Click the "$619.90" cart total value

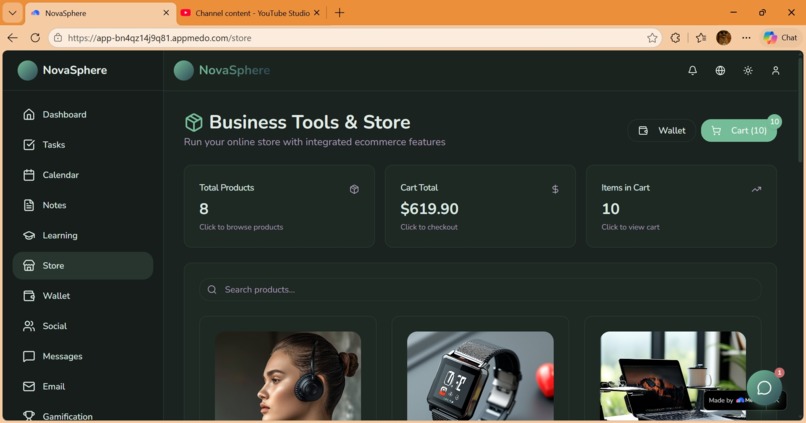pos(429,209)
